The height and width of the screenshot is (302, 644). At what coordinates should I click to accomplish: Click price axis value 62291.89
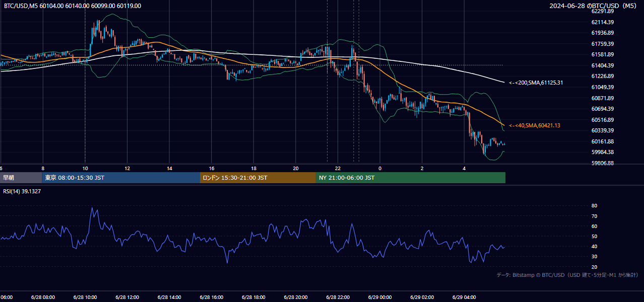(x=602, y=11)
